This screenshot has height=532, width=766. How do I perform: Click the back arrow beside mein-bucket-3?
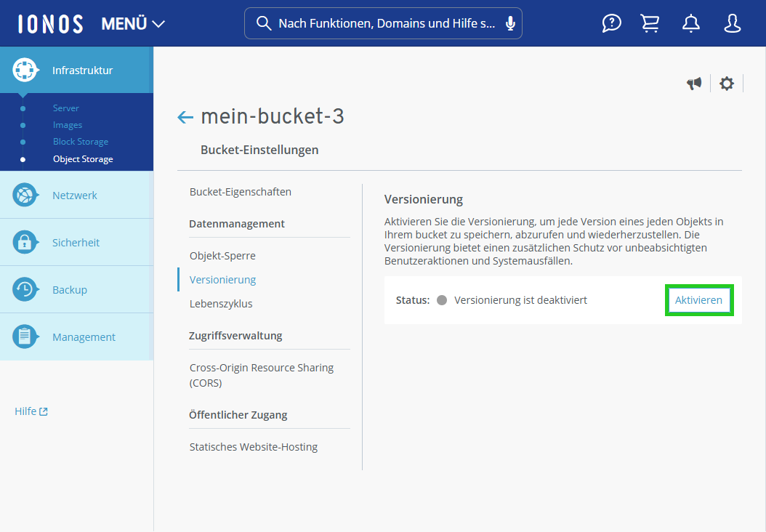[185, 116]
